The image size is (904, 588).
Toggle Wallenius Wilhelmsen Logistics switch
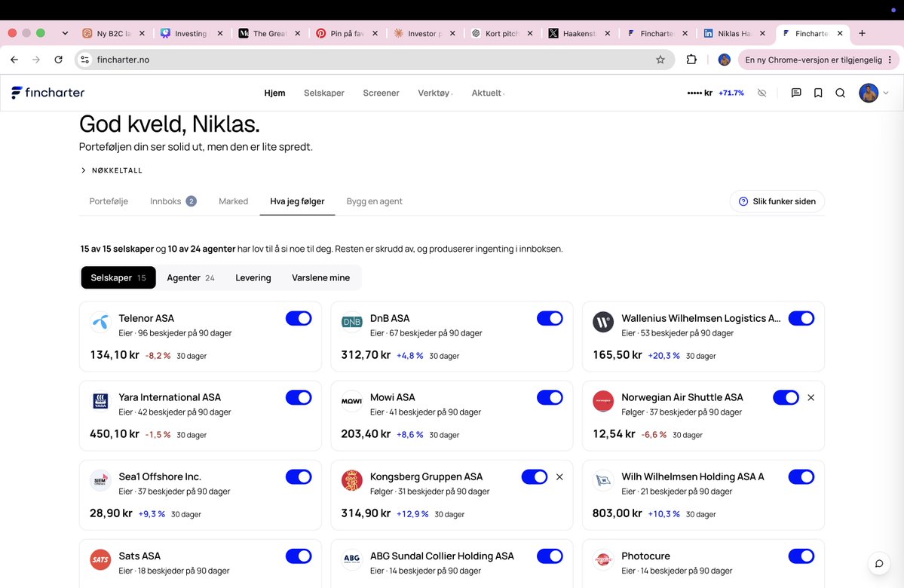(x=801, y=318)
